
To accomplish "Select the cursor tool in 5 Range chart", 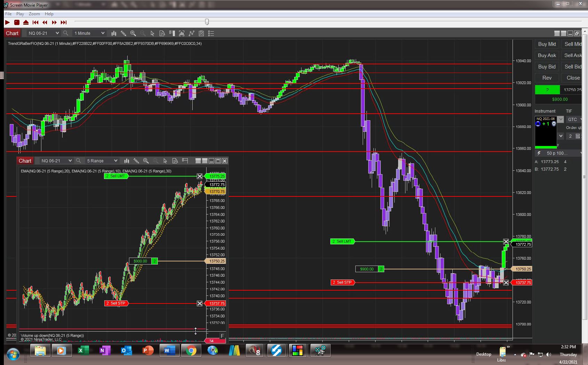I will 165,161.
